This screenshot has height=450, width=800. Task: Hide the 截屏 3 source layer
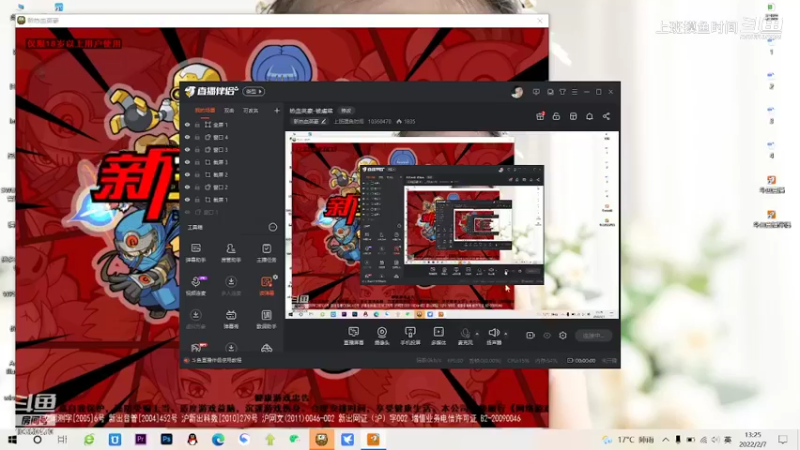tap(187, 162)
